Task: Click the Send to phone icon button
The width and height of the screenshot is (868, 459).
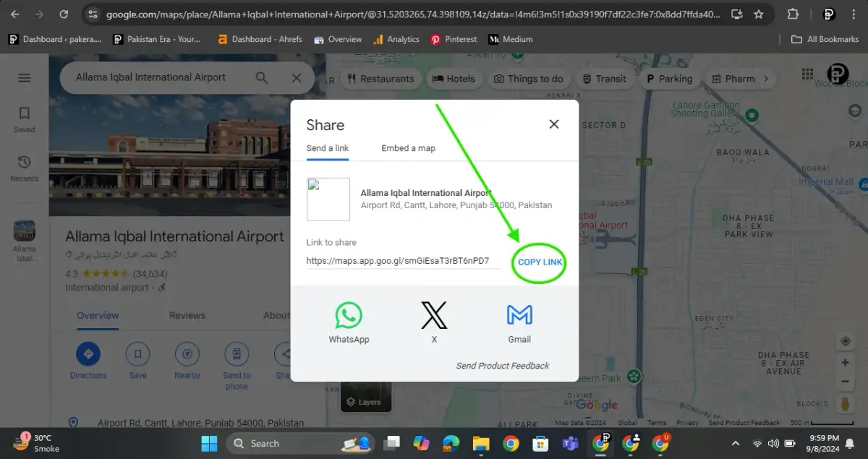Action: click(x=237, y=354)
